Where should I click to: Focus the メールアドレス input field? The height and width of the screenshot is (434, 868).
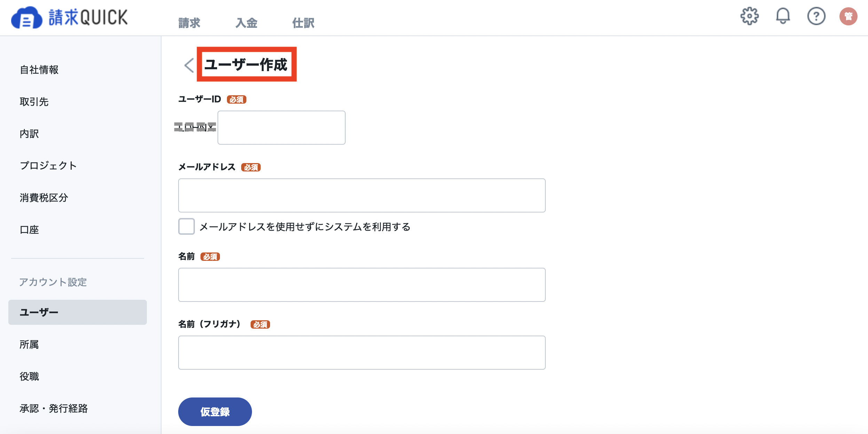(x=362, y=195)
